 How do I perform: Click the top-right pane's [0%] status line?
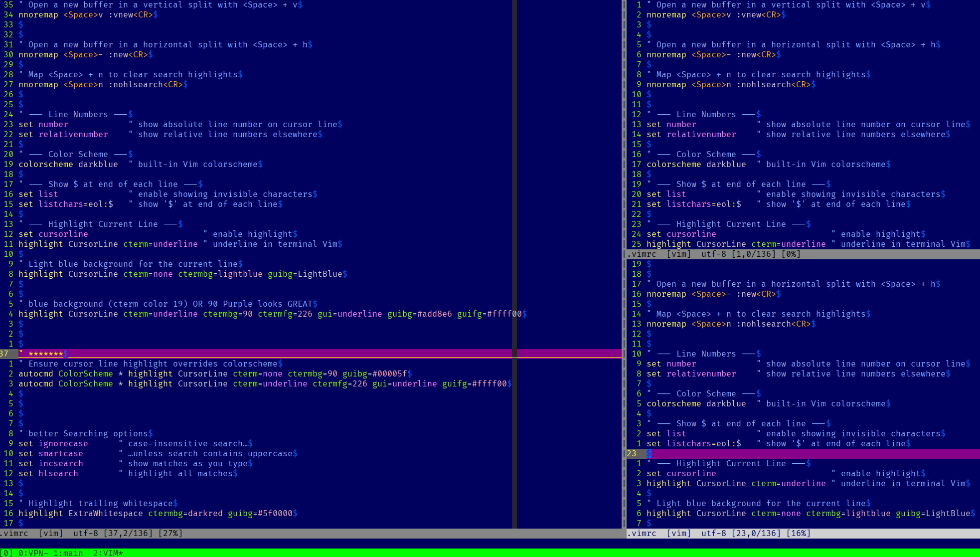point(791,254)
